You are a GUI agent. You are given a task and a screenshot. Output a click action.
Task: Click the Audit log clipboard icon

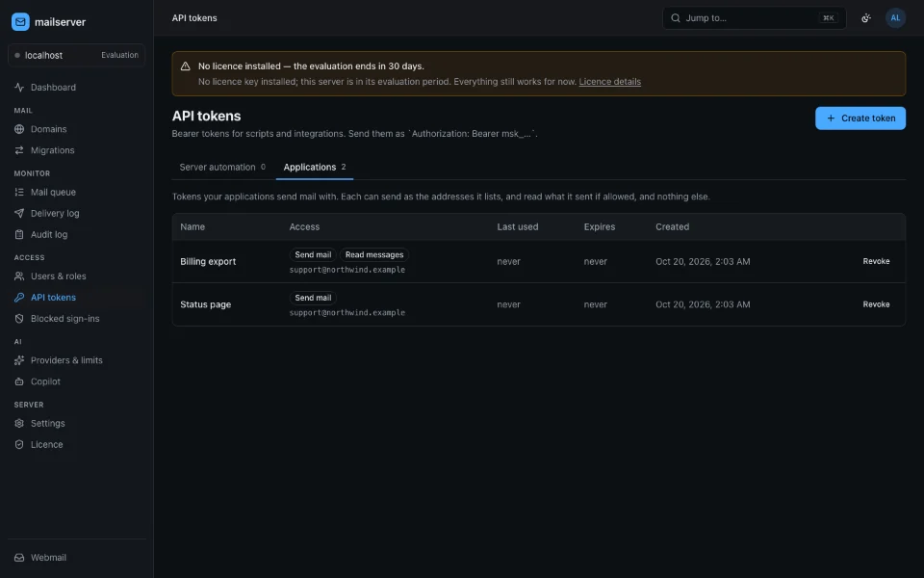[19, 235]
